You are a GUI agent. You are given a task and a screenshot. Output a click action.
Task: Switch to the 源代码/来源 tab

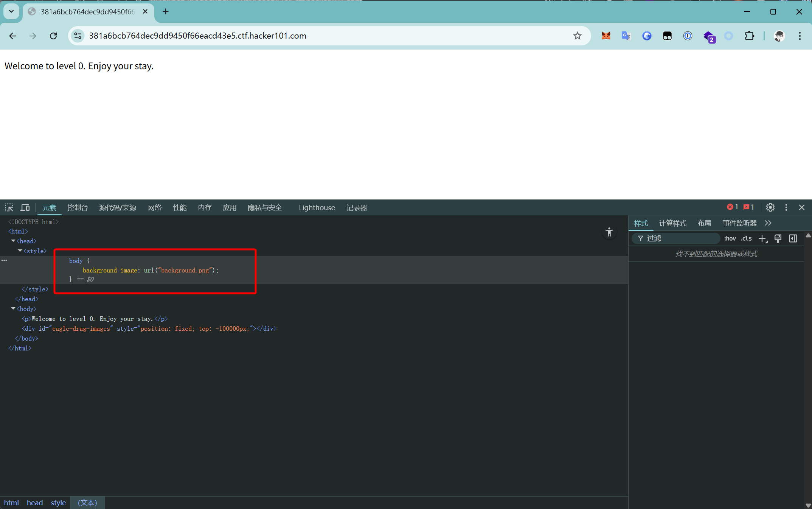point(118,207)
